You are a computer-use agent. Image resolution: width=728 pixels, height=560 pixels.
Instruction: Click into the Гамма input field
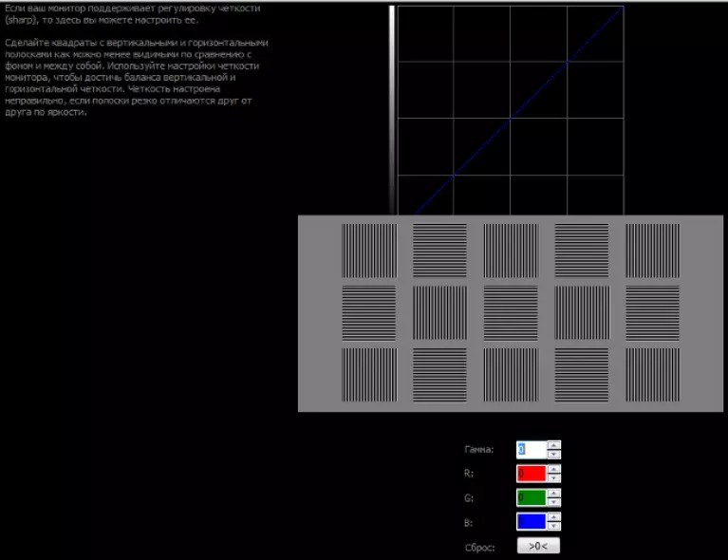tap(532, 450)
